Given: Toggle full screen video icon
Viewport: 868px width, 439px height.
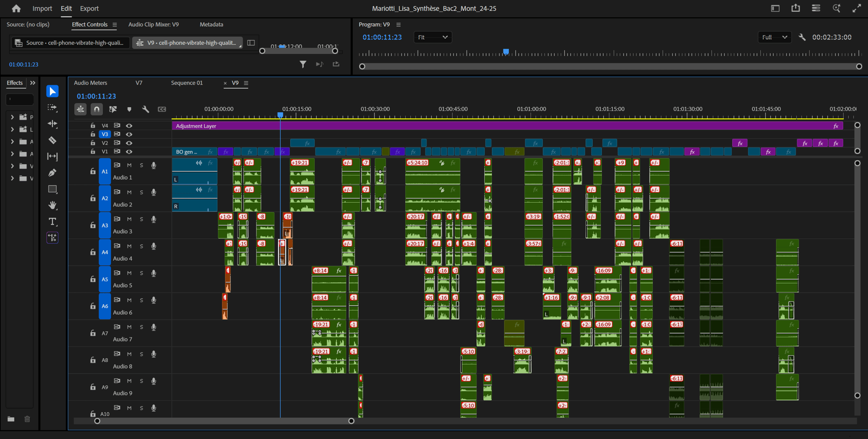Looking at the screenshot, I should pyautogui.click(x=857, y=8).
